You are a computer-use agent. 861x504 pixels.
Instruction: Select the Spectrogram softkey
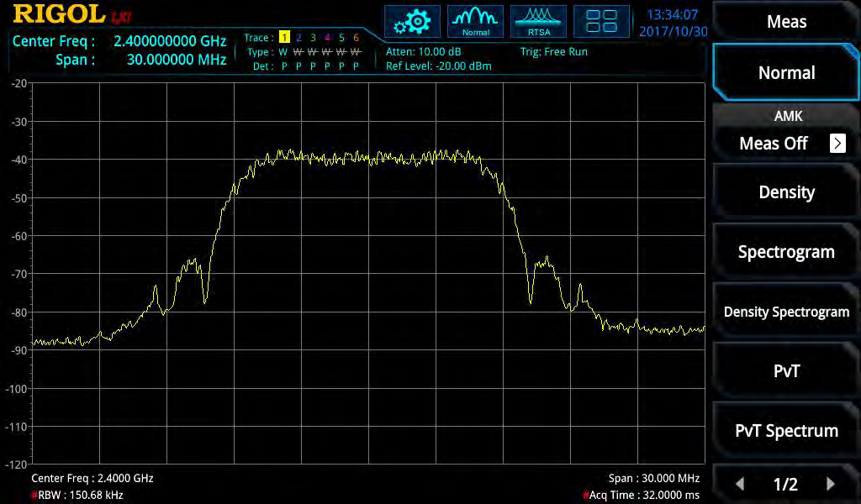tap(786, 252)
